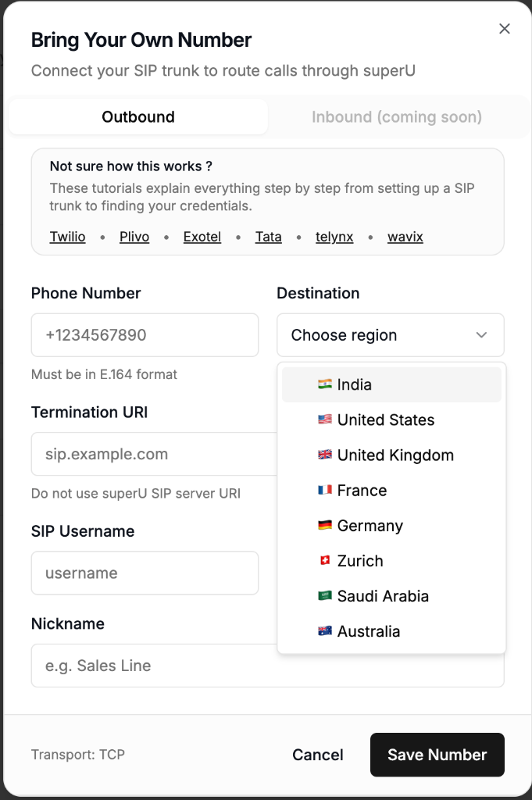Select United States from the region list

coord(387,420)
